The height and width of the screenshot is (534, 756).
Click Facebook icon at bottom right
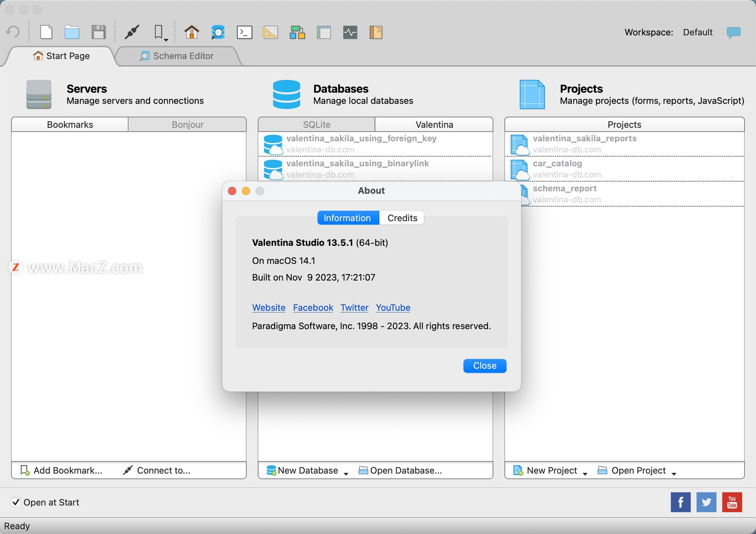680,502
